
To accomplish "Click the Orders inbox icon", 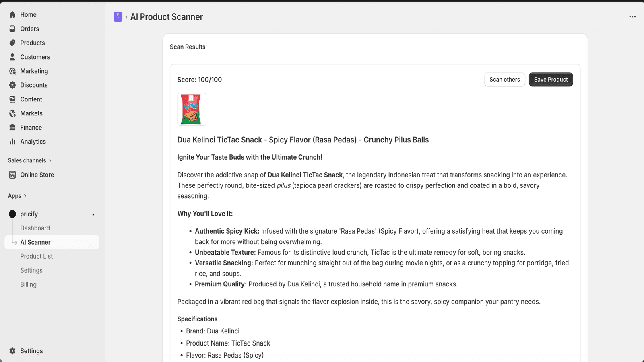I will coord(12,29).
